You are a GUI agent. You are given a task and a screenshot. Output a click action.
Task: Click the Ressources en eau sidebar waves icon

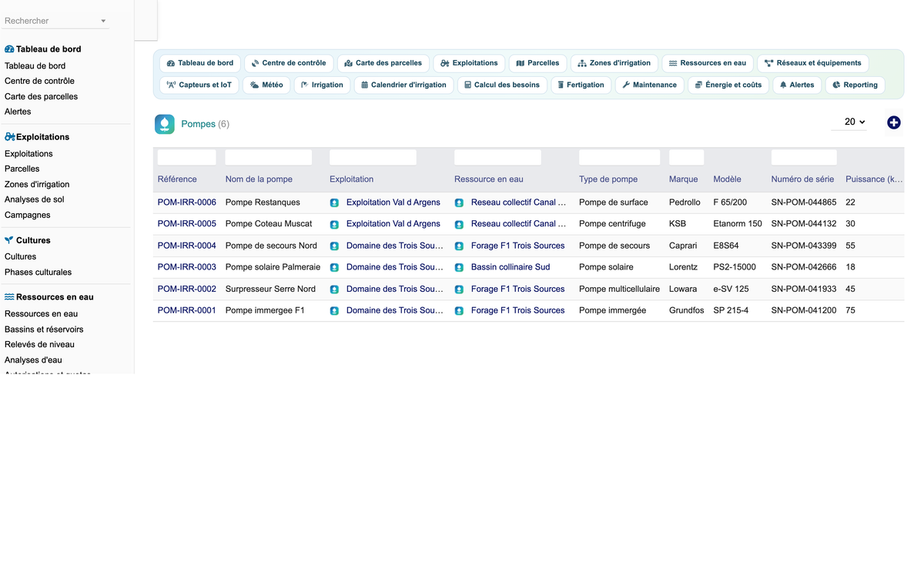click(9, 296)
